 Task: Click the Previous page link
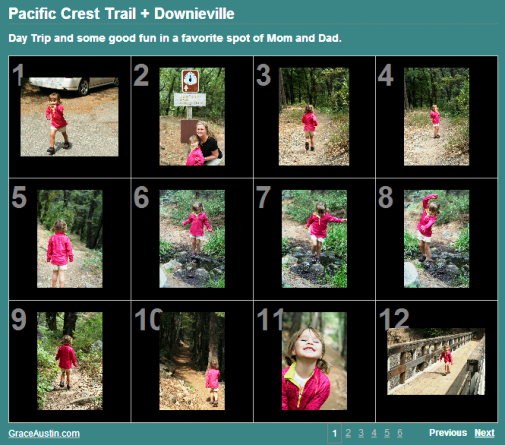click(448, 433)
